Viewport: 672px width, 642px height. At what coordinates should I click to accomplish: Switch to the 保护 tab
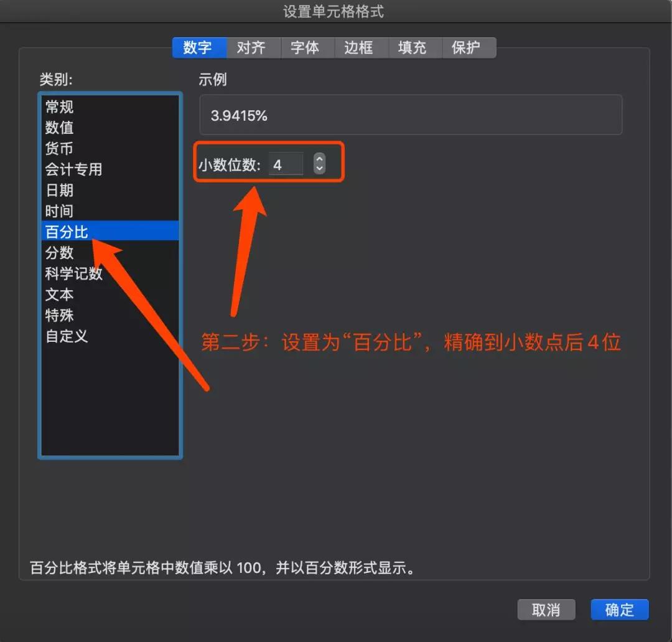click(x=467, y=48)
